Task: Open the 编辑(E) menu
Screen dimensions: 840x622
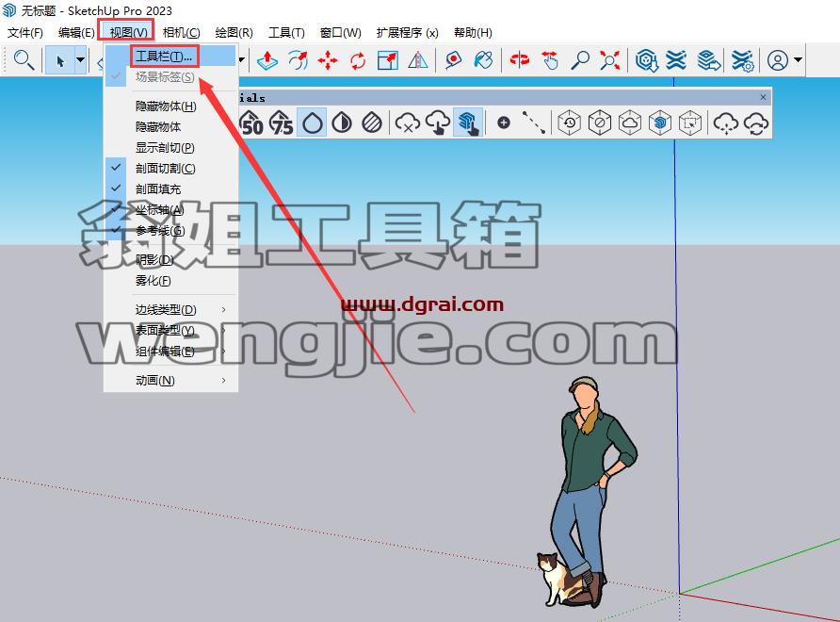Action: (x=76, y=33)
